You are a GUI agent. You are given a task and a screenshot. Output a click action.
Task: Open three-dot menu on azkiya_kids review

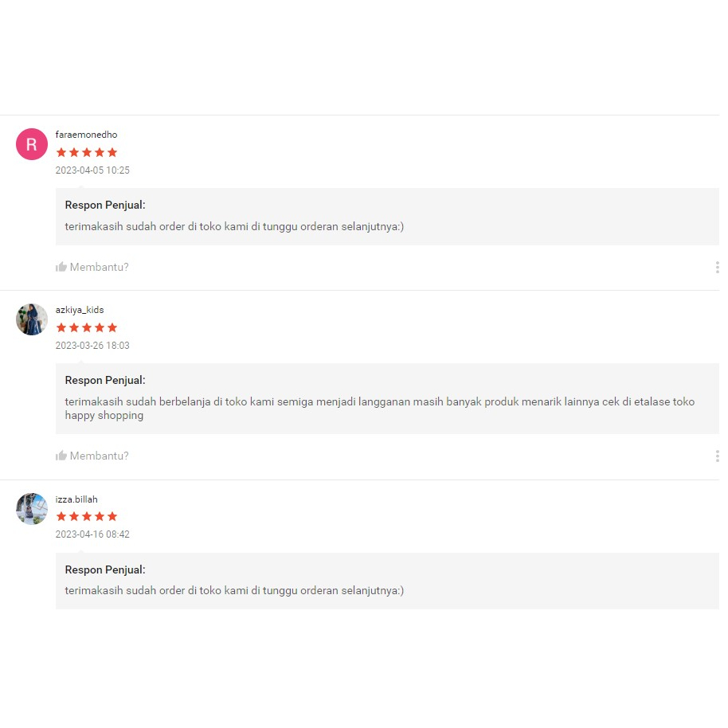[x=717, y=456]
